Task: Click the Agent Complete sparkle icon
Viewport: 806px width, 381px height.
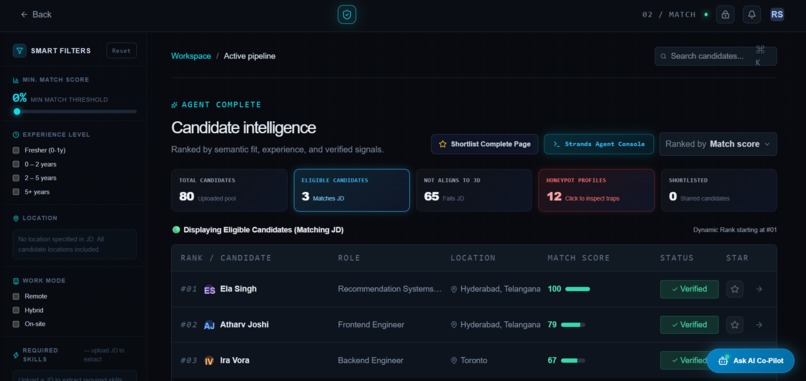Action: 174,104
